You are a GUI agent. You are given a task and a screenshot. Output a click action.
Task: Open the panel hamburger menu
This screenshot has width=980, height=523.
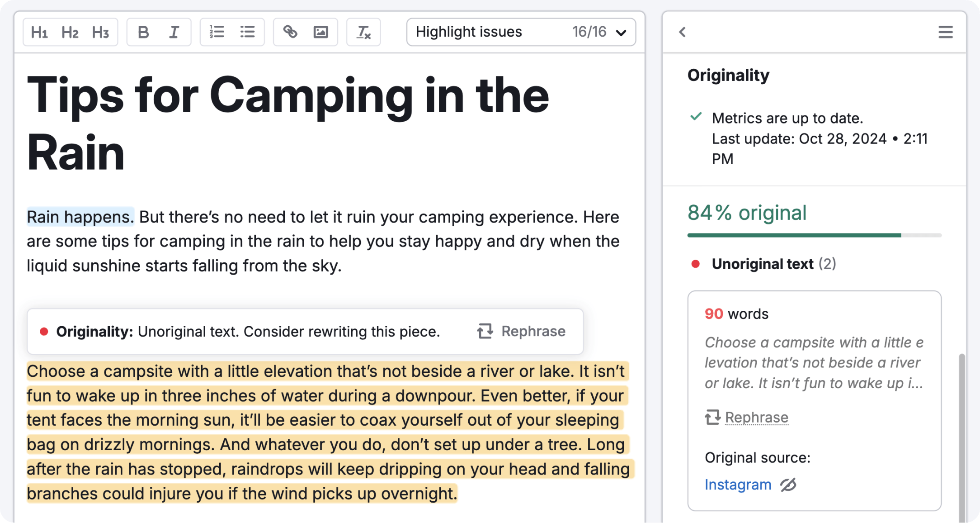(x=946, y=32)
